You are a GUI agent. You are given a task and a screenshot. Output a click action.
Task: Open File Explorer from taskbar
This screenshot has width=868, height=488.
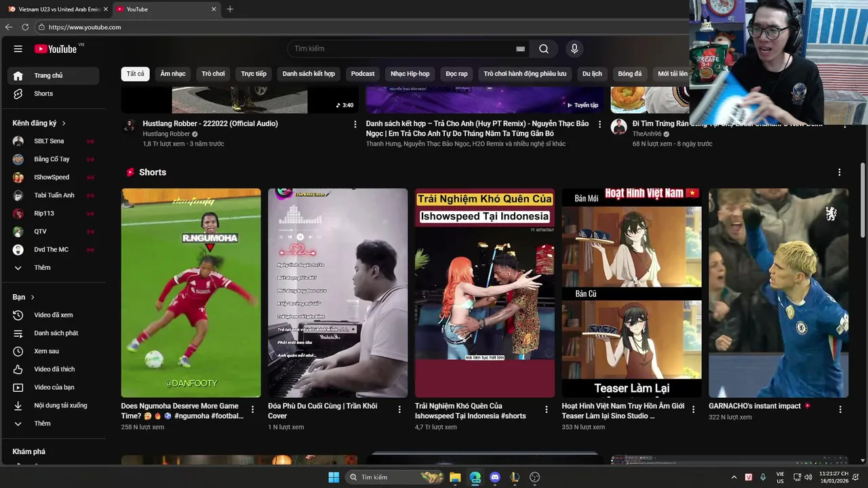[455, 477]
